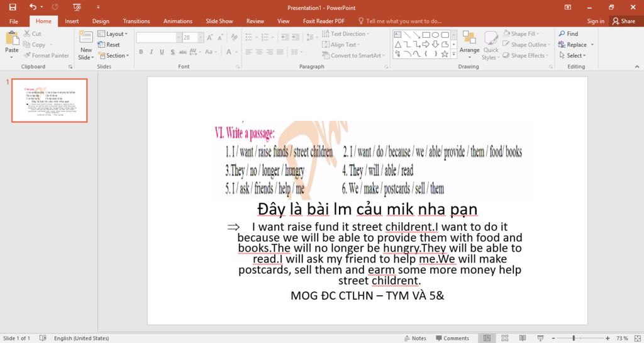
Task: Switch to the Foxit Reader PDF tab
Action: [x=324, y=21]
